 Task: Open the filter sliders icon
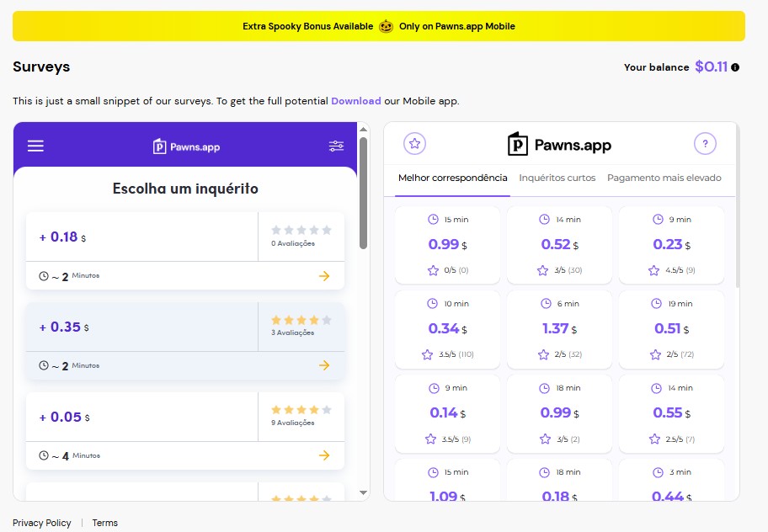[x=336, y=146]
